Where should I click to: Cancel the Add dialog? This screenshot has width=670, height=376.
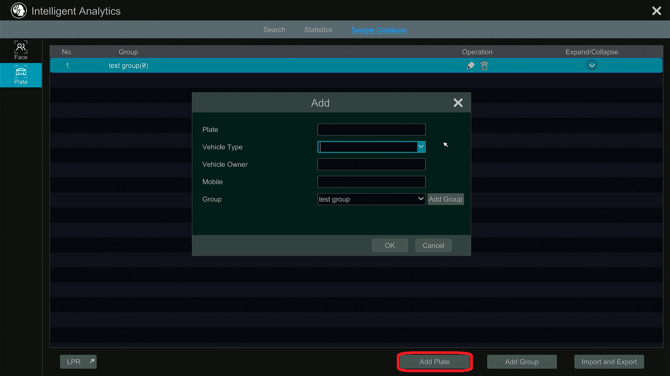(x=433, y=245)
